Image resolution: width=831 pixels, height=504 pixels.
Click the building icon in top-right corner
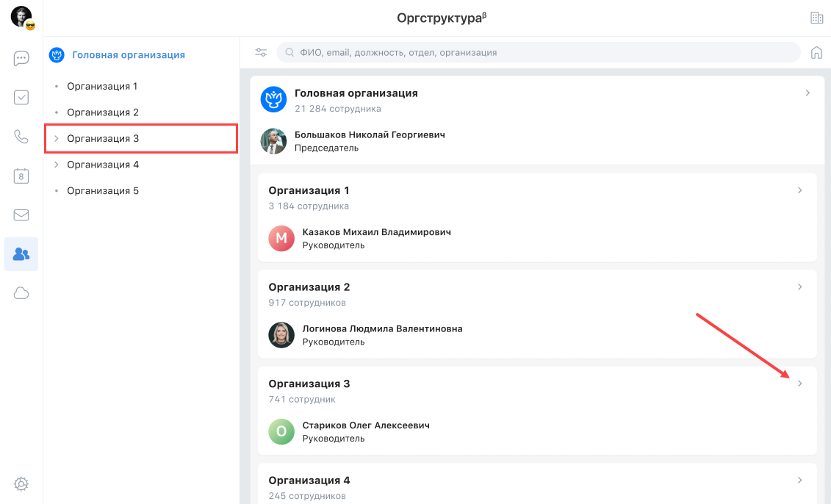816,18
